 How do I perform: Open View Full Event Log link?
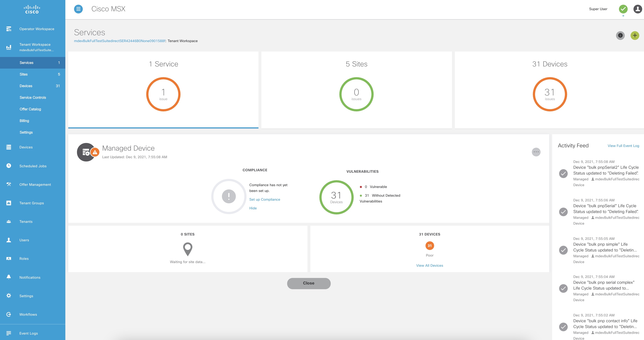click(x=623, y=146)
